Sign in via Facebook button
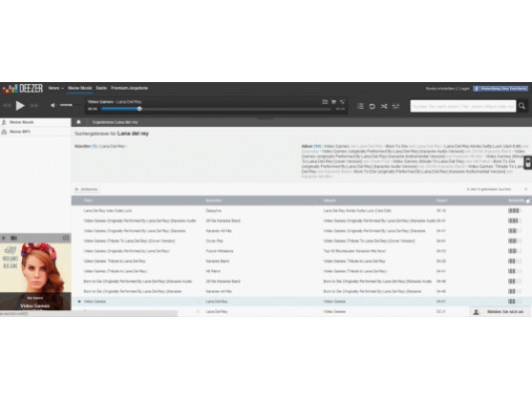Viewport: 532px width, 399px height. 500,89
